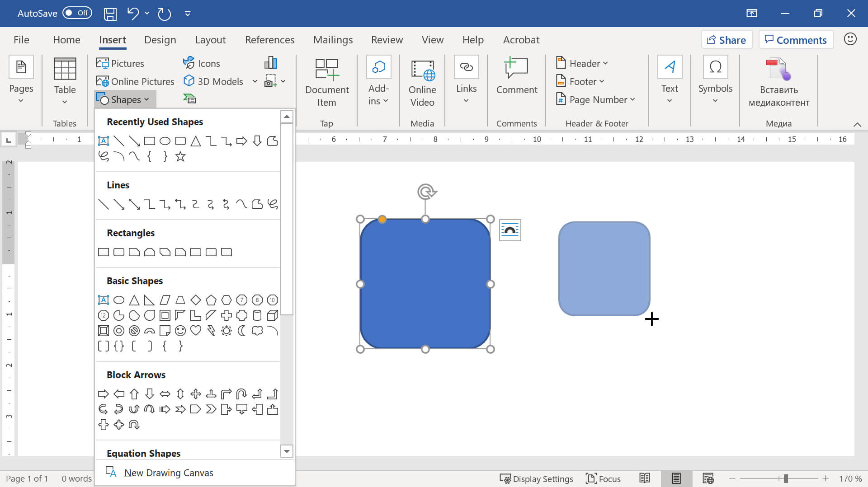Expand the Header dropdown

pyautogui.click(x=582, y=63)
